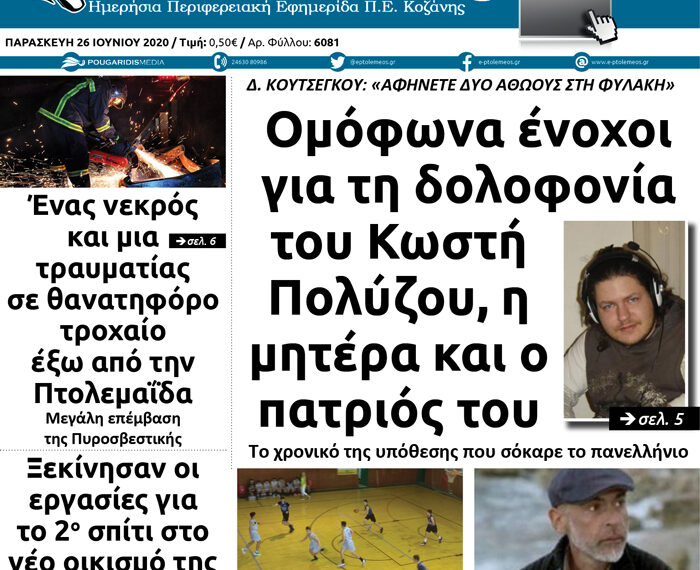Click the 'σελ. 5' page reference badge
The height and width of the screenshot is (570, 700).
[654, 419]
